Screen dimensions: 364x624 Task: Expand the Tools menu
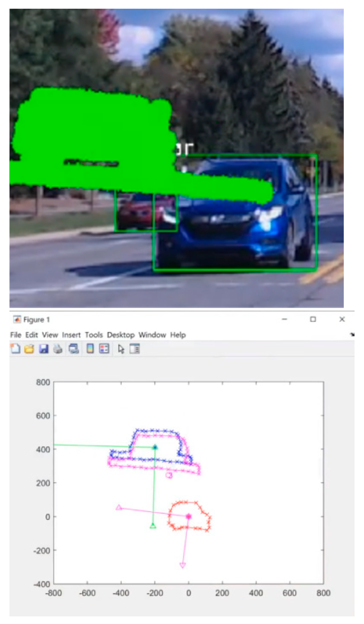click(x=94, y=335)
